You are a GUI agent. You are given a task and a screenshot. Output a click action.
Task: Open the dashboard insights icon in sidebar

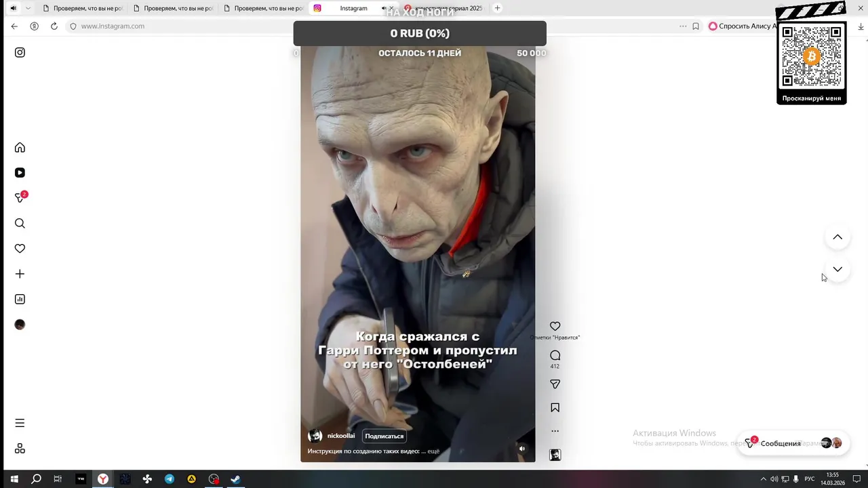20,299
